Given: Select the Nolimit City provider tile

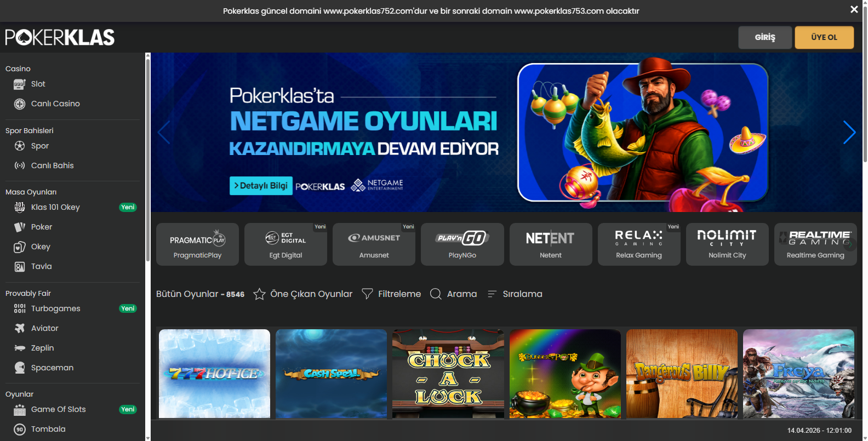Looking at the screenshot, I should pyautogui.click(x=727, y=244).
